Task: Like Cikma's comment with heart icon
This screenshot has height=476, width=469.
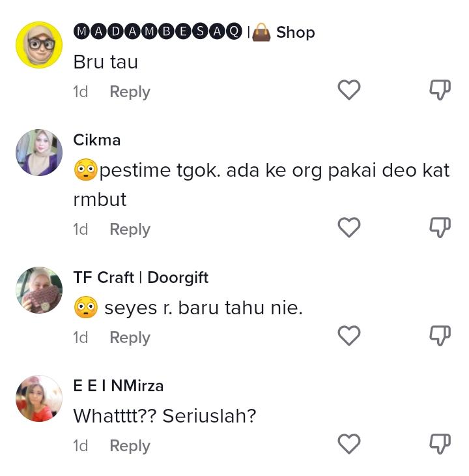Action: [349, 228]
